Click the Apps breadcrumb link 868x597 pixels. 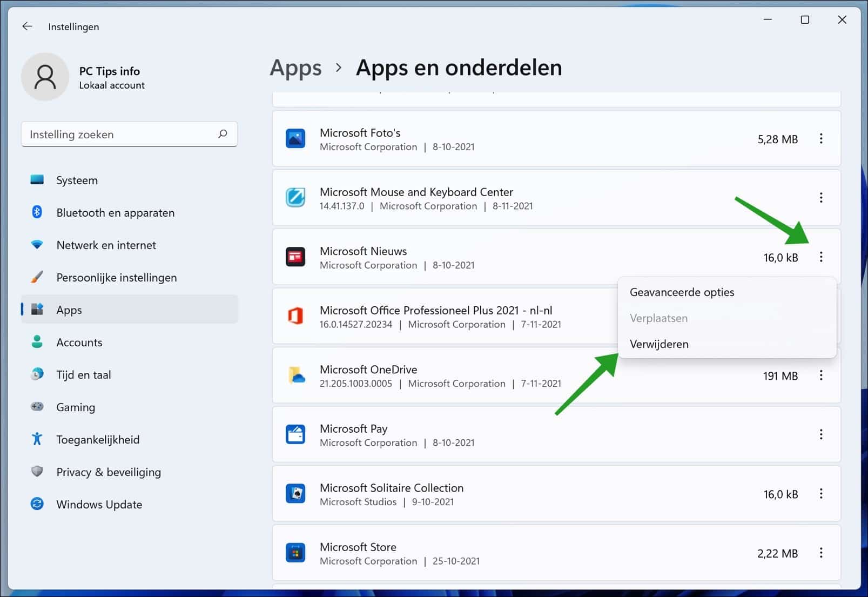(x=295, y=68)
